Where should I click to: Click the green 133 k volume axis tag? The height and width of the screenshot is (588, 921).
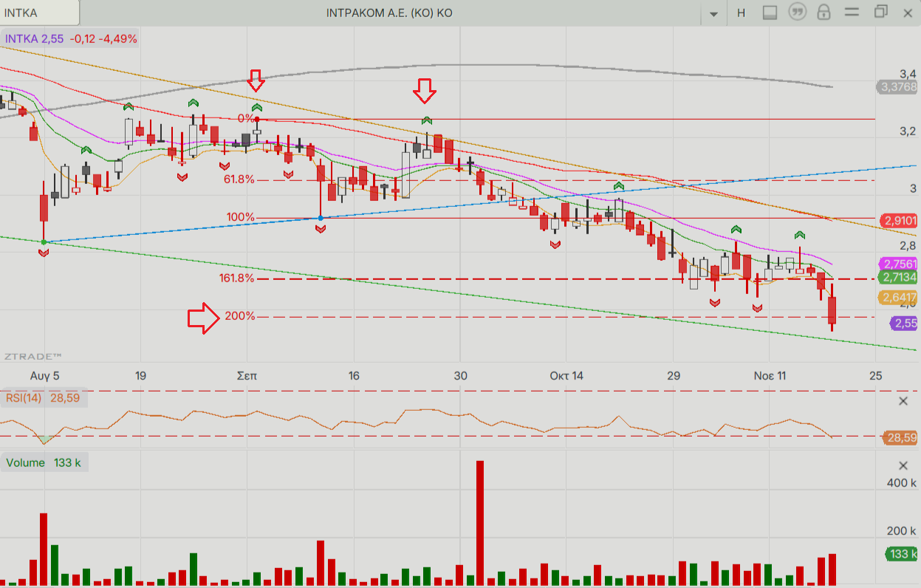901,554
